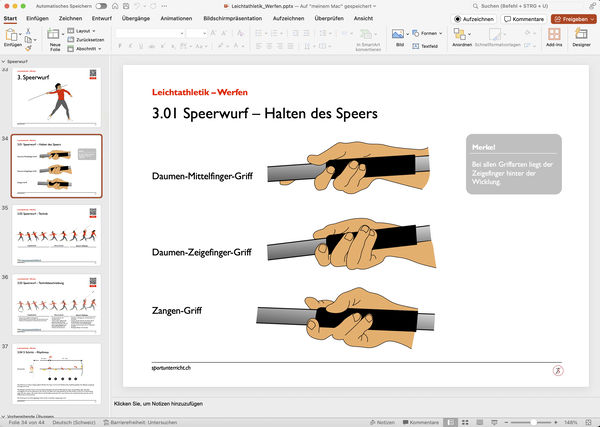The height and width of the screenshot is (427, 600).
Task: Expand the Neue Folie dropdown arrow
Action: click(63, 34)
